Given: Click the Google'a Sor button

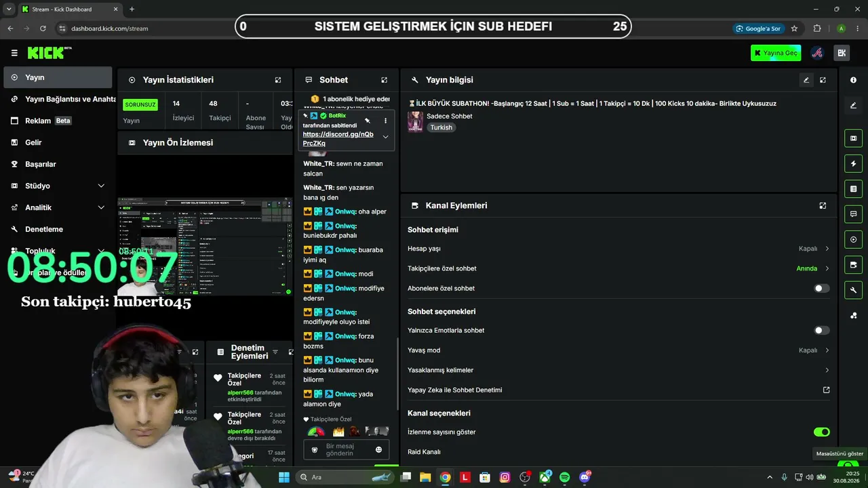Looking at the screenshot, I should 758,28.
